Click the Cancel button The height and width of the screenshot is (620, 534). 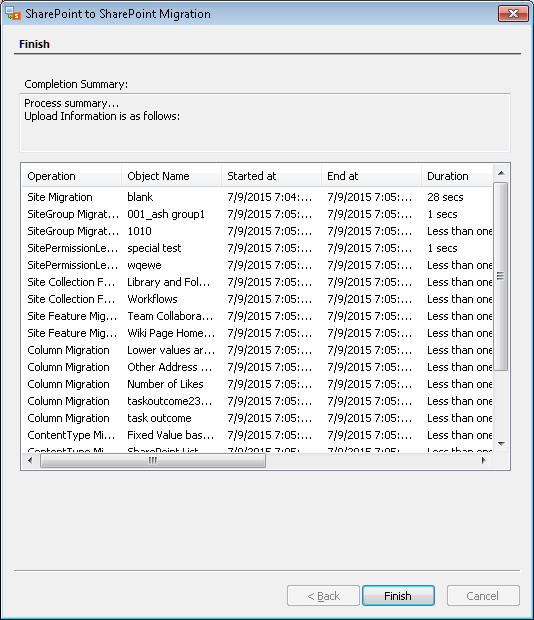pyautogui.click(x=483, y=595)
